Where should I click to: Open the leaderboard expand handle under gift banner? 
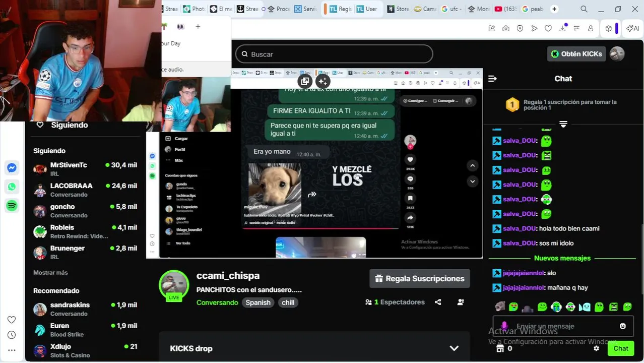point(563,124)
